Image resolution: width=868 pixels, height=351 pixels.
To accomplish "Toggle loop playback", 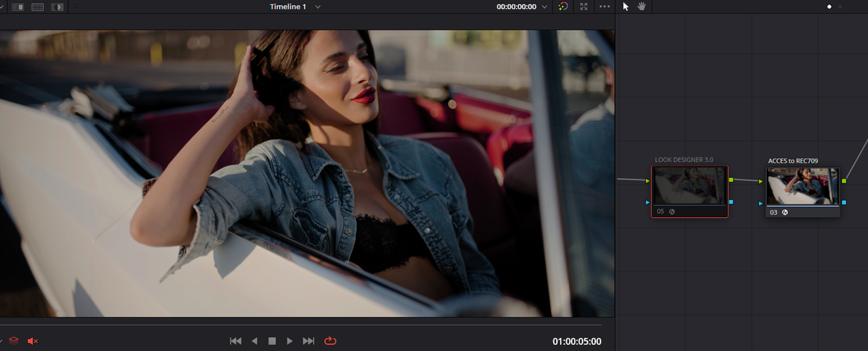I will (330, 341).
